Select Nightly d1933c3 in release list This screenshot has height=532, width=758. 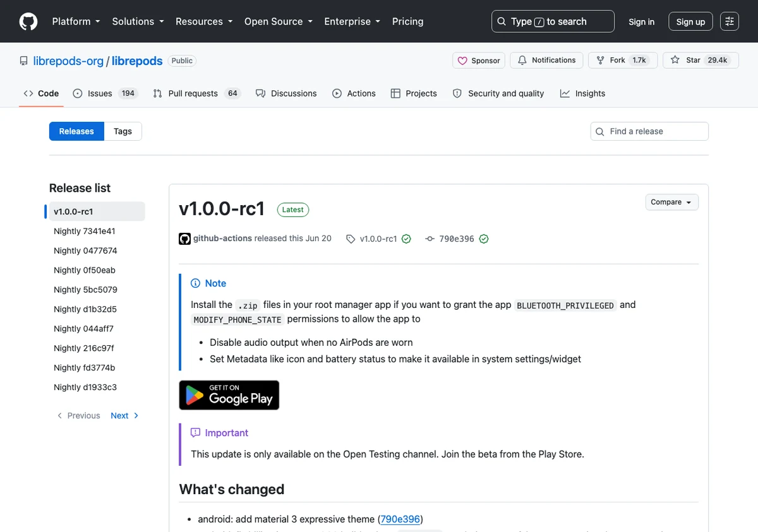(97, 387)
